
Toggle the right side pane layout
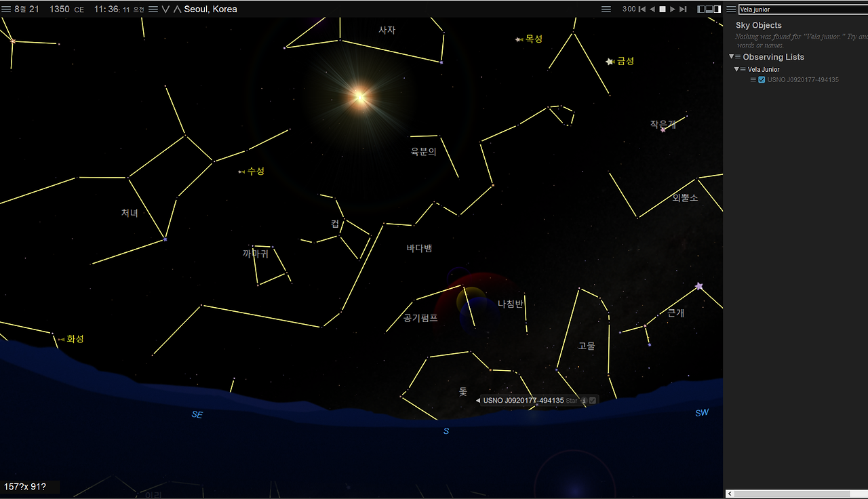[x=717, y=9]
